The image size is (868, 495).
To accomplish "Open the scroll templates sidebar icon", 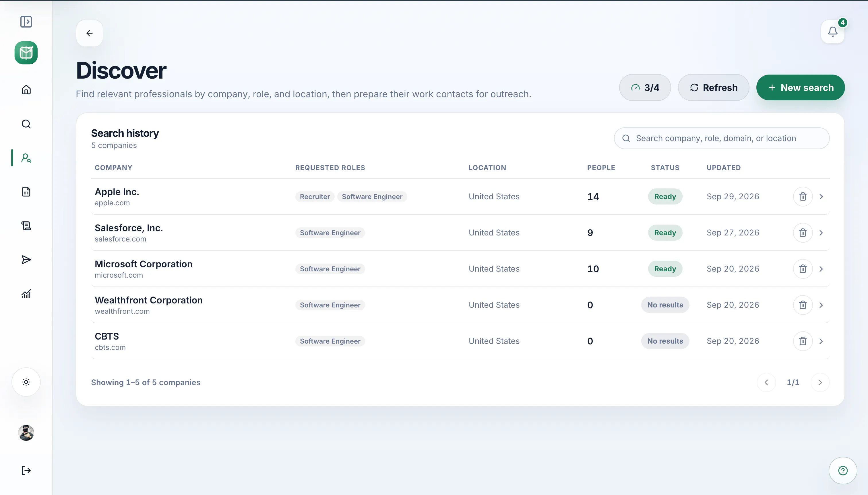I will click(26, 226).
